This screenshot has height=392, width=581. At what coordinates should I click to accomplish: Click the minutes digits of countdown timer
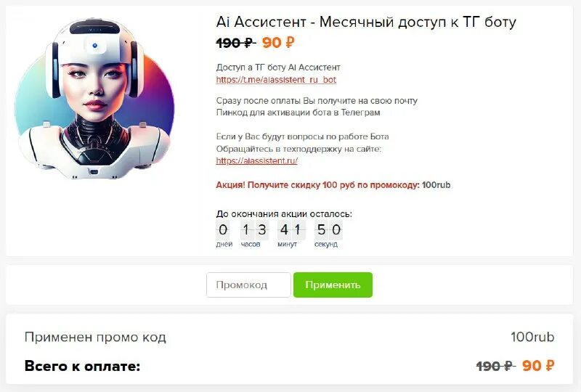291,229
